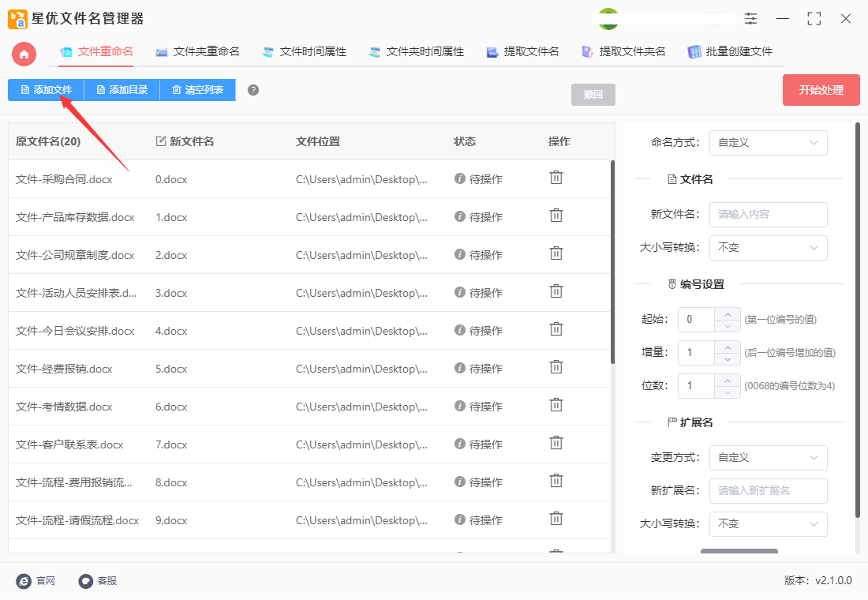Click the red 开始处理 button

click(821, 90)
